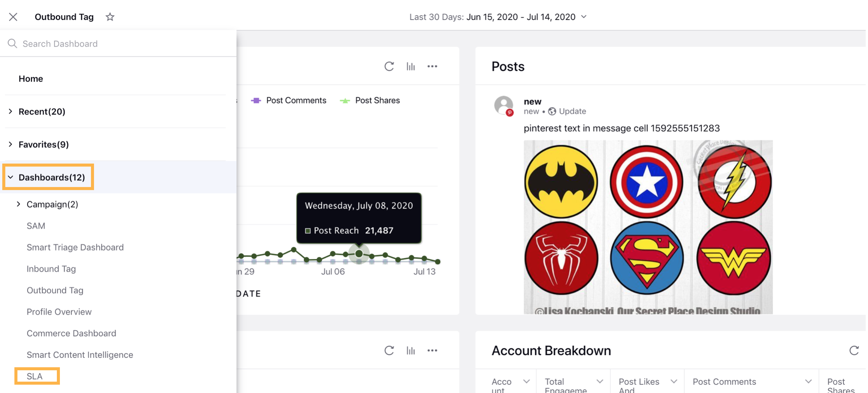Expand the Favorites(9) section
868x393 pixels.
pos(10,144)
